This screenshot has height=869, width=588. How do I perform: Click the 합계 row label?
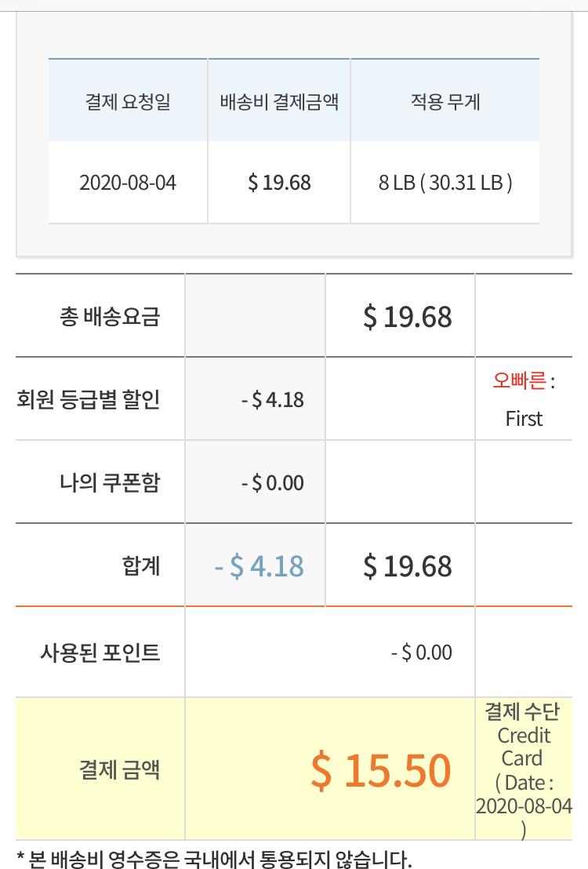coord(142,565)
